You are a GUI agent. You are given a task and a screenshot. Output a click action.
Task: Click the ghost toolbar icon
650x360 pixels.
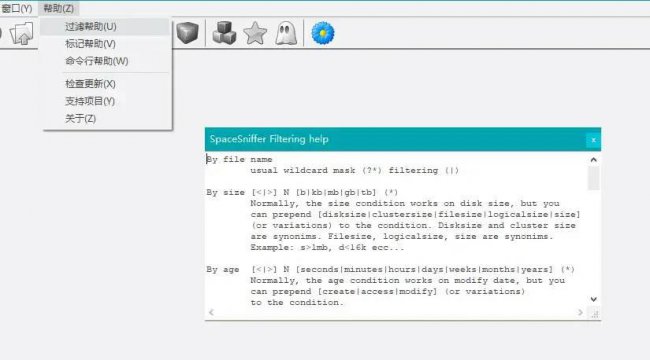[286, 33]
